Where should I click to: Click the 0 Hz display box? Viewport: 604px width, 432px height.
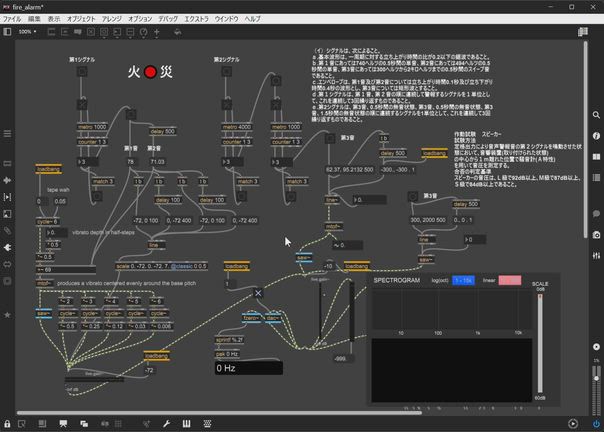249,368
